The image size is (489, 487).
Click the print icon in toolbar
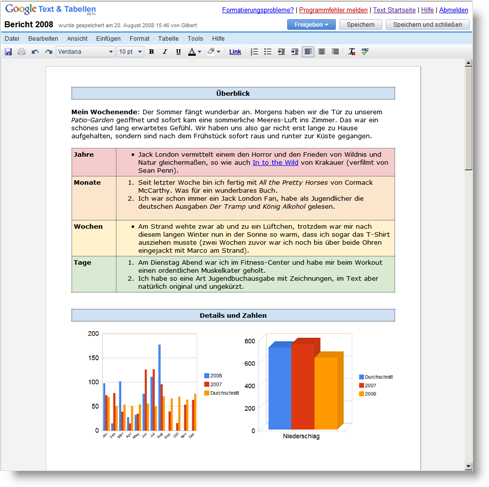[21, 52]
